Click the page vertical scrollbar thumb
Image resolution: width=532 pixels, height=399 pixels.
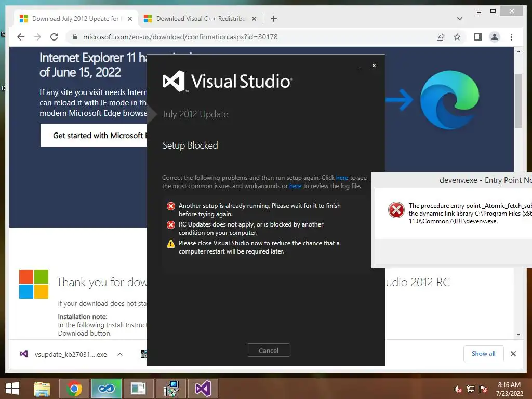click(x=518, y=101)
